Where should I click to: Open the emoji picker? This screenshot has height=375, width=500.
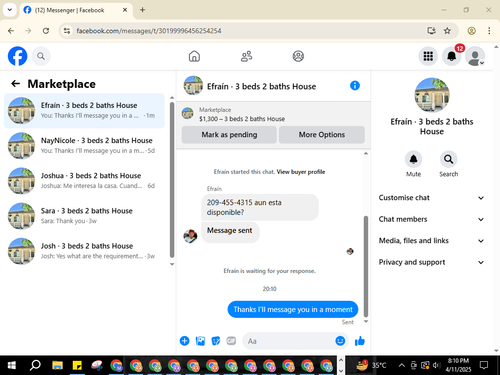click(340, 341)
